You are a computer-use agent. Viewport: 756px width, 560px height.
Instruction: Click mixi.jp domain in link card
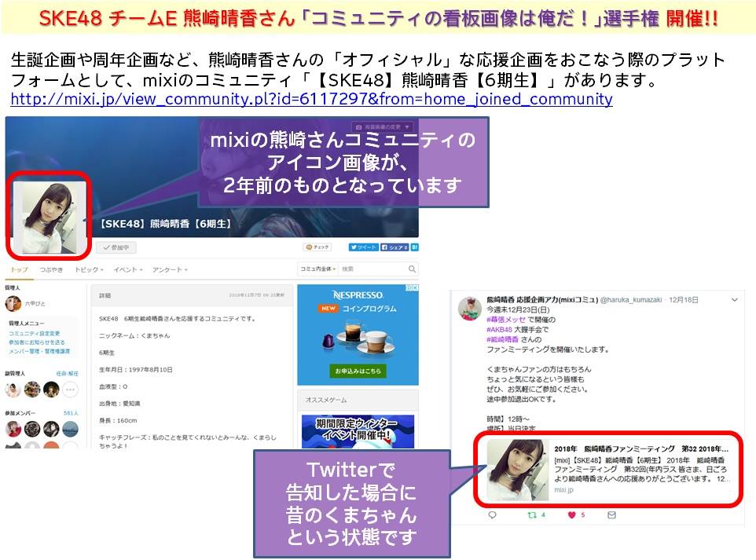pyautogui.click(x=563, y=489)
